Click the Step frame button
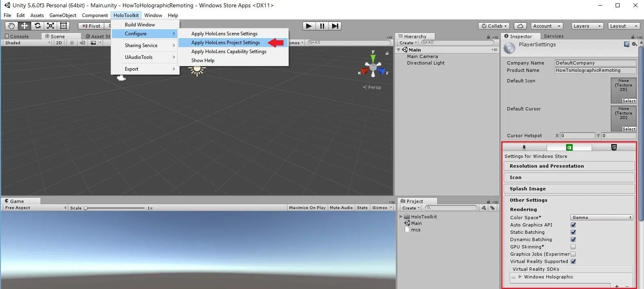This screenshot has width=644, height=289. pyautogui.click(x=335, y=26)
